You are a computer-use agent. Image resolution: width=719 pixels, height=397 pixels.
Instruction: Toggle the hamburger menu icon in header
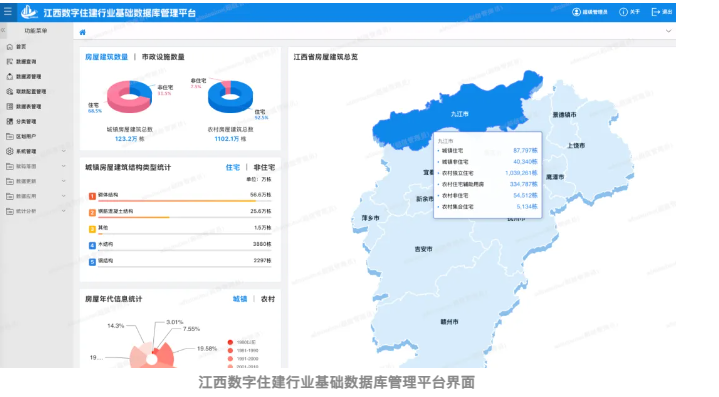[x=8, y=11]
